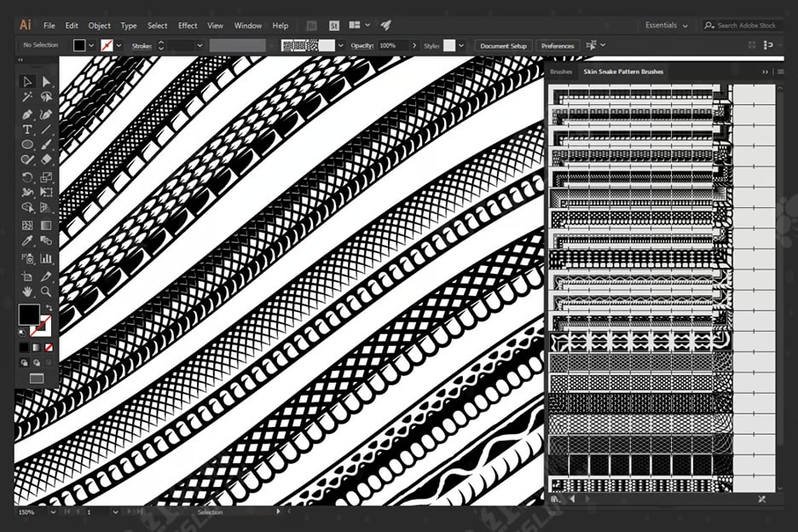Select the Column Graph tool

46,258
